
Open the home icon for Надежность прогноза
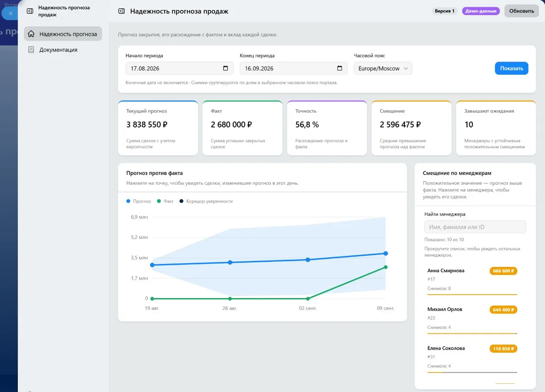click(31, 34)
